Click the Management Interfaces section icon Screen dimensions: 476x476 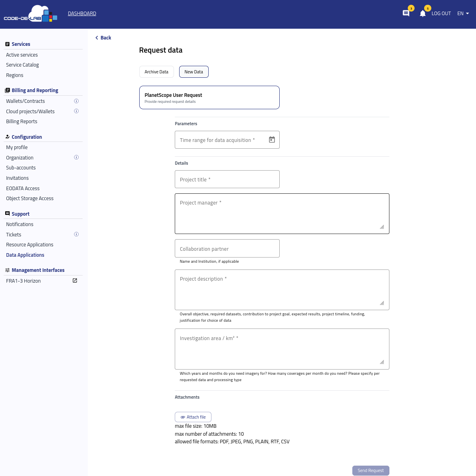click(x=8, y=270)
